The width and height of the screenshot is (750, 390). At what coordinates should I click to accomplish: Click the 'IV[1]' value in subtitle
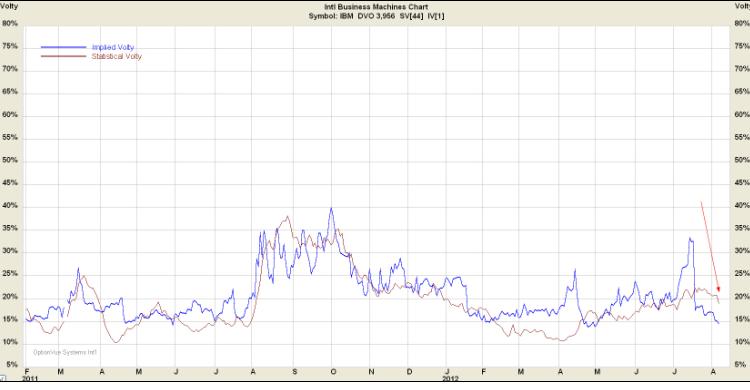point(436,16)
